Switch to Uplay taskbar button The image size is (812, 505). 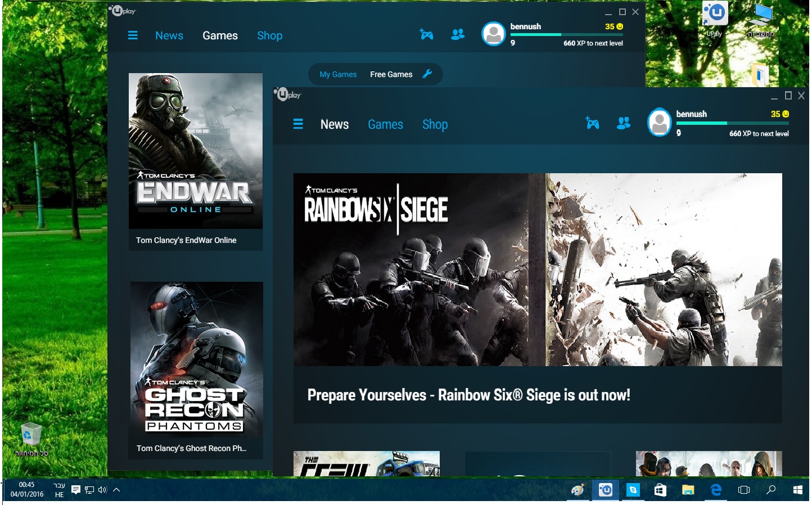(x=605, y=490)
